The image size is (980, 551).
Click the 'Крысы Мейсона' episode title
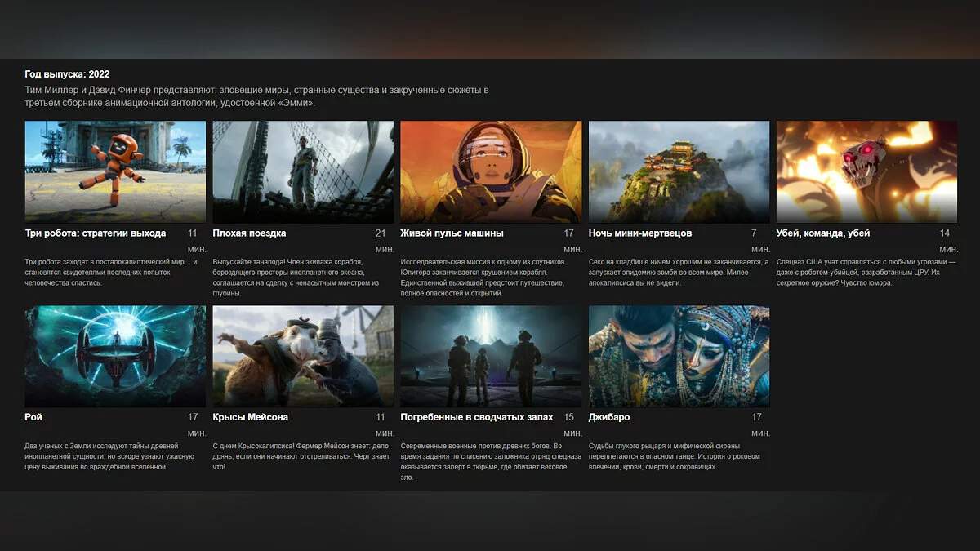pos(250,417)
